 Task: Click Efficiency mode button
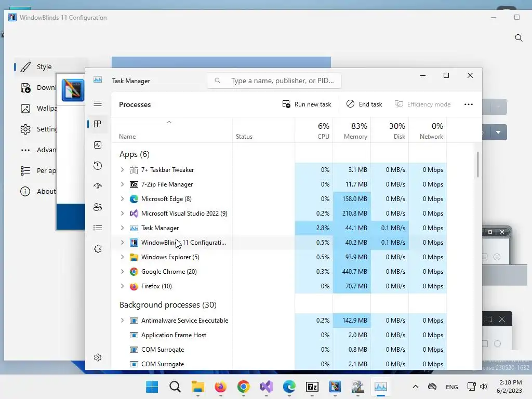(x=423, y=104)
